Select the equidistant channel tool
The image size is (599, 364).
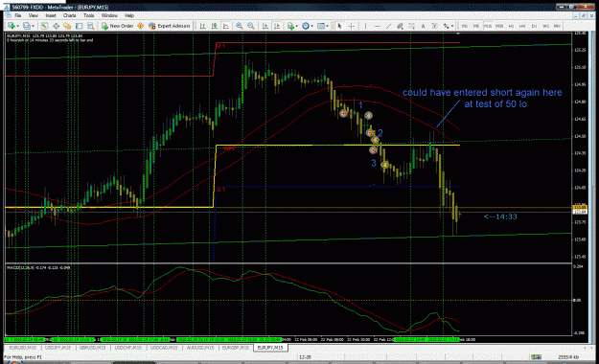click(x=400, y=26)
